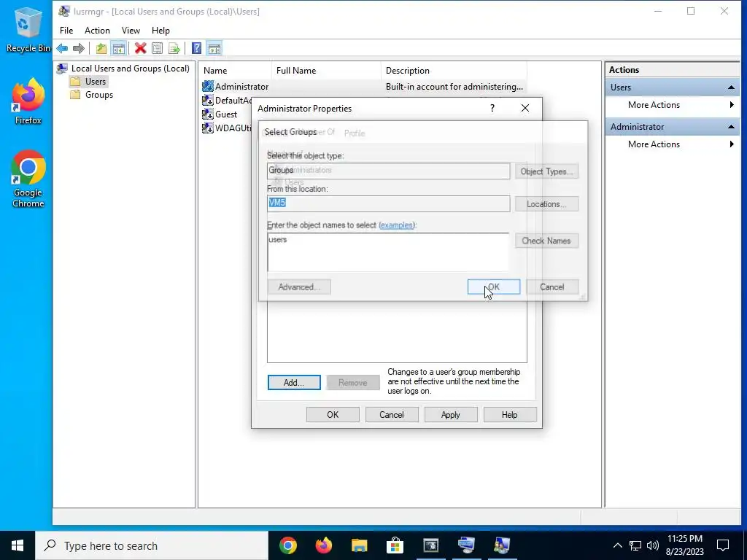747x560 pixels.
Task: Select the Groups folder in console tree
Action: [91, 95]
